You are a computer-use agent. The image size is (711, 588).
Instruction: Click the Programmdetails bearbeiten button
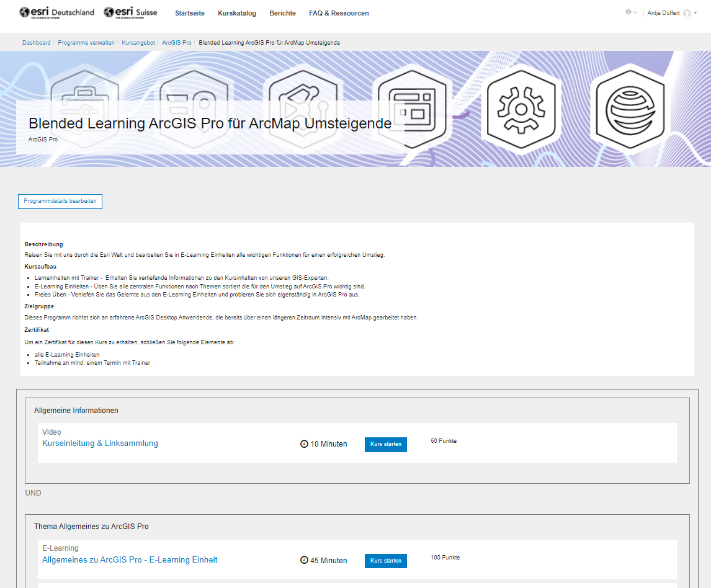click(60, 201)
